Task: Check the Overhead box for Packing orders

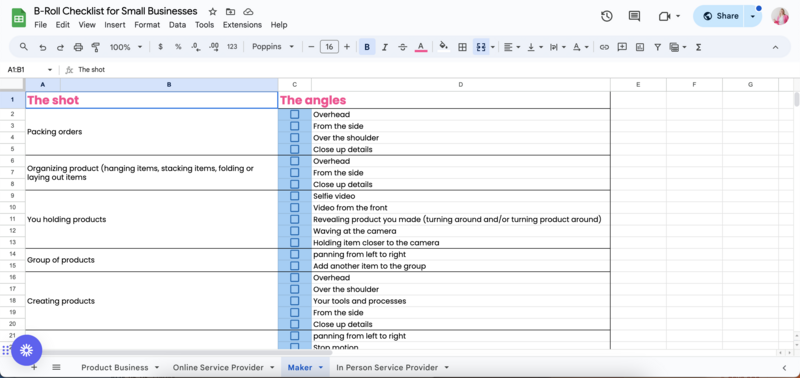Action: click(x=294, y=114)
